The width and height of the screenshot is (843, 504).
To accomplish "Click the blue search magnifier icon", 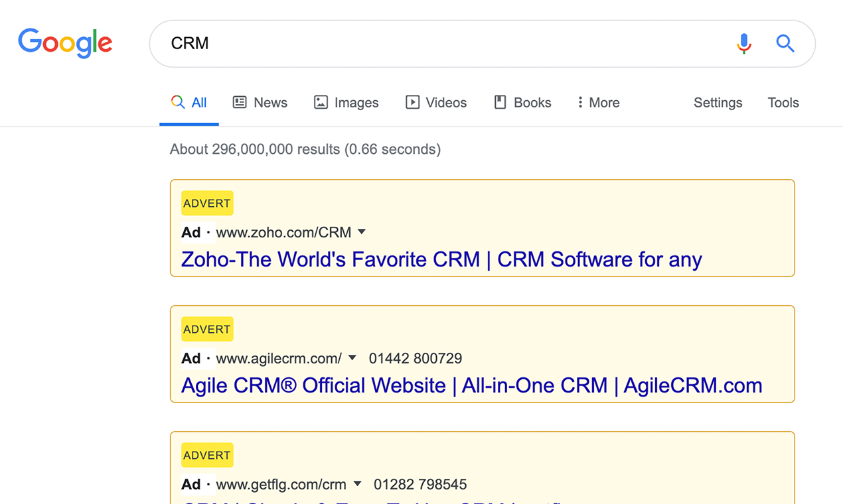I will pos(785,44).
